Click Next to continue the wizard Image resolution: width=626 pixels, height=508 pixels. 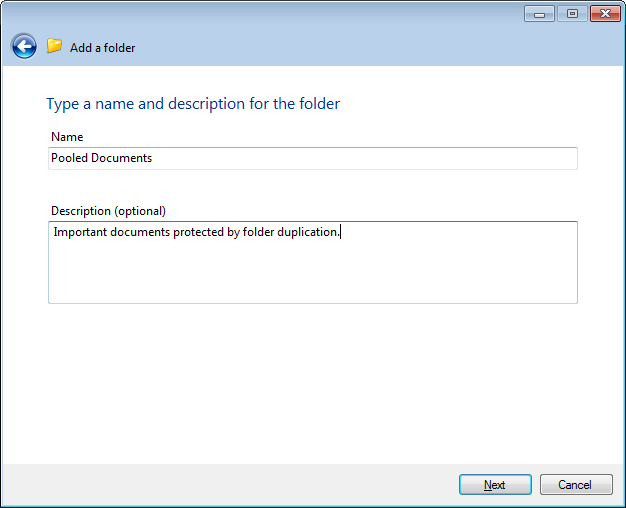pos(495,484)
